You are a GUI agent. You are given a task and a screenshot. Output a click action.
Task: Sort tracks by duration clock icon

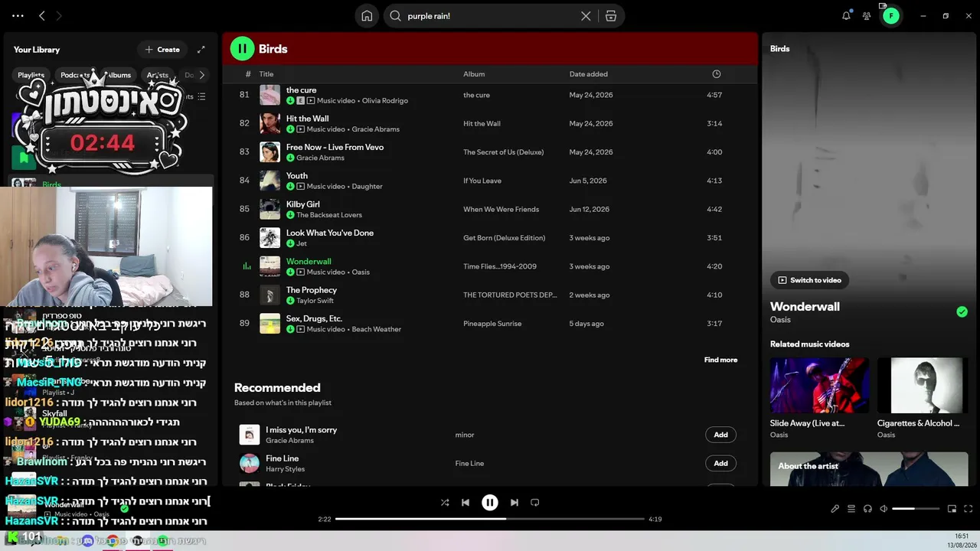coord(717,74)
